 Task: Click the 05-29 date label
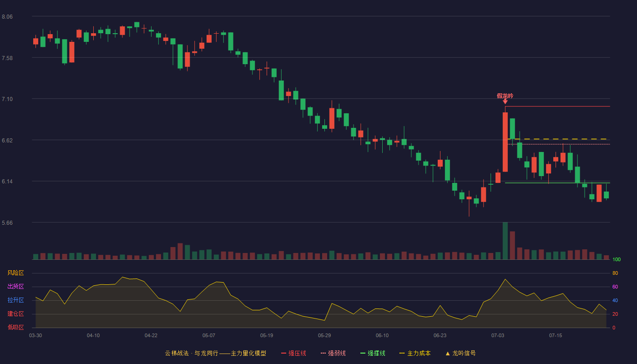pyautogui.click(x=324, y=335)
